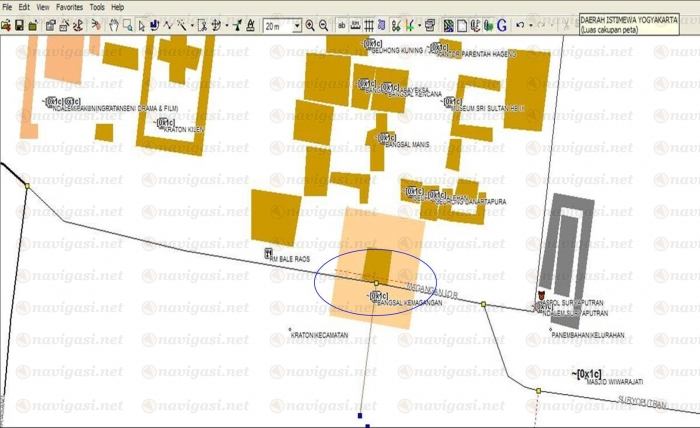Open the File menu
This screenshot has width=700, height=428.
[x=9, y=7]
